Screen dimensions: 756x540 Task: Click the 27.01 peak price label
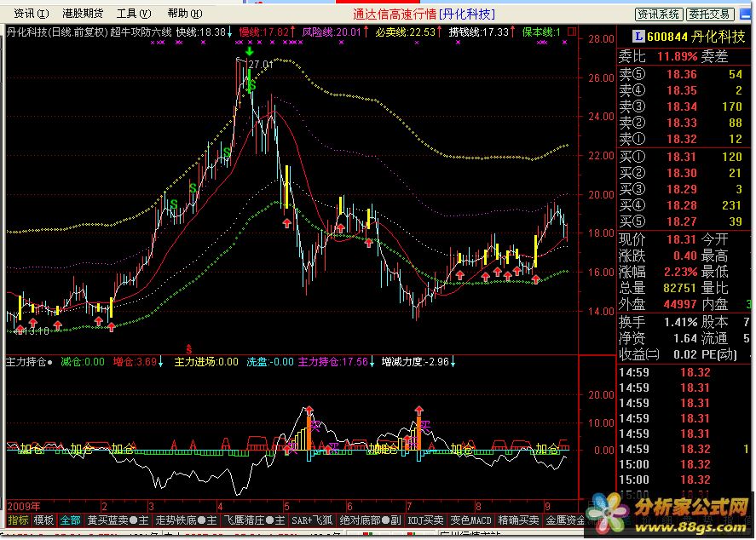pos(262,64)
